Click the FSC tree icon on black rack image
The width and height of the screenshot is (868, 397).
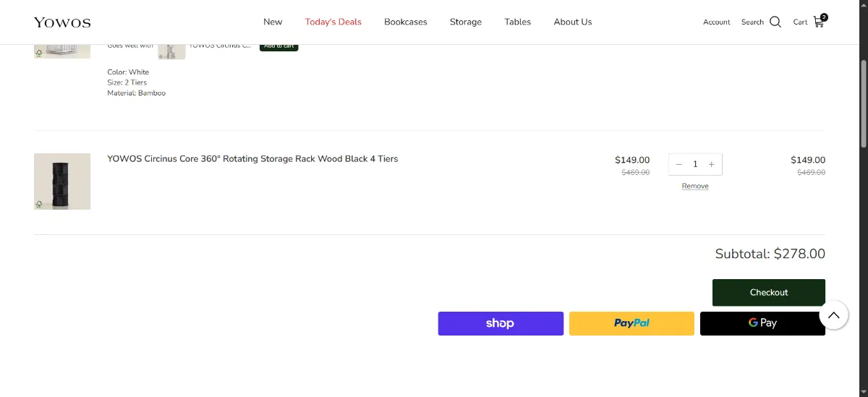39,205
